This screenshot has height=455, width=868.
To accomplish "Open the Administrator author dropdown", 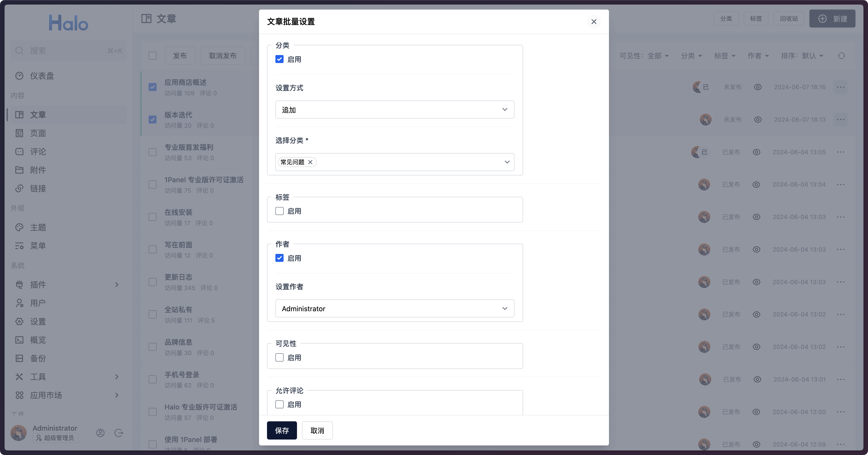I will pyautogui.click(x=394, y=309).
